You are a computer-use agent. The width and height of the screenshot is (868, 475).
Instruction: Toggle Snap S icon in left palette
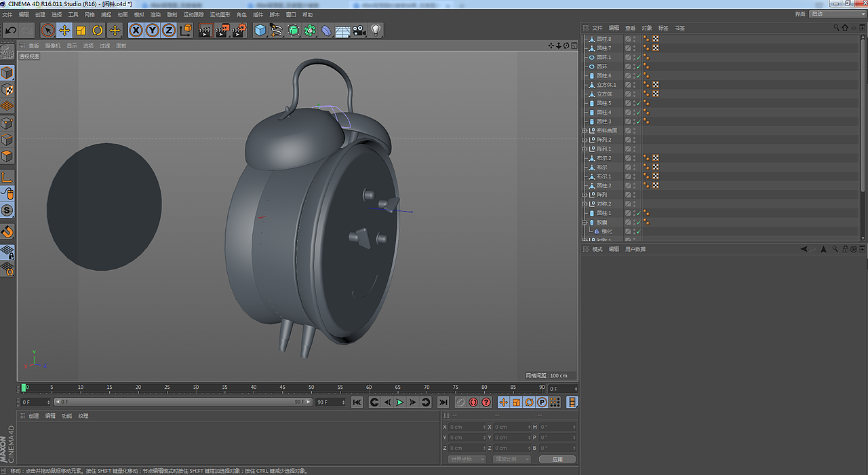point(7,210)
